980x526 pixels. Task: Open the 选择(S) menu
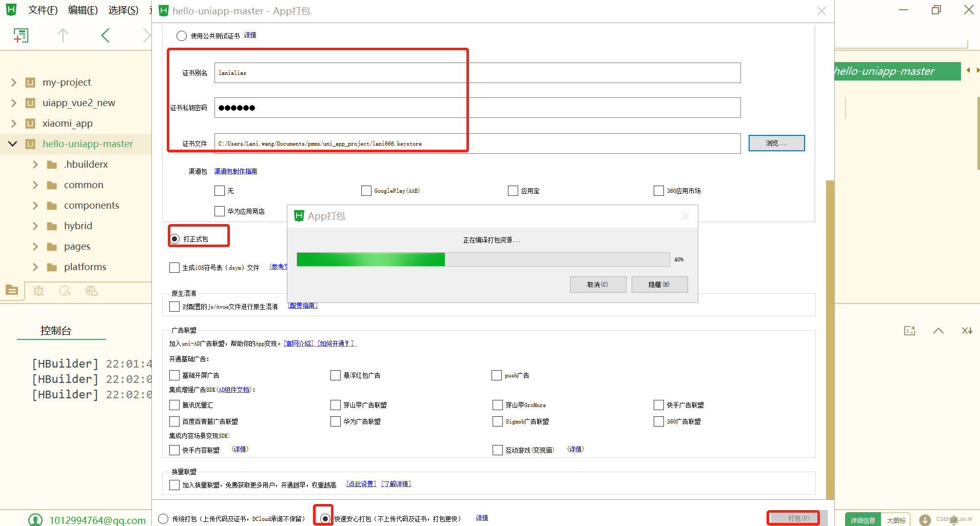click(x=124, y=10)
